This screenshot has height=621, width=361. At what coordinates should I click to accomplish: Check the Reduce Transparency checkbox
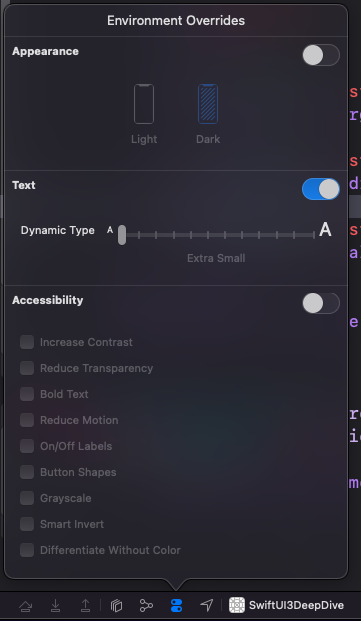[x=27, y=368]
